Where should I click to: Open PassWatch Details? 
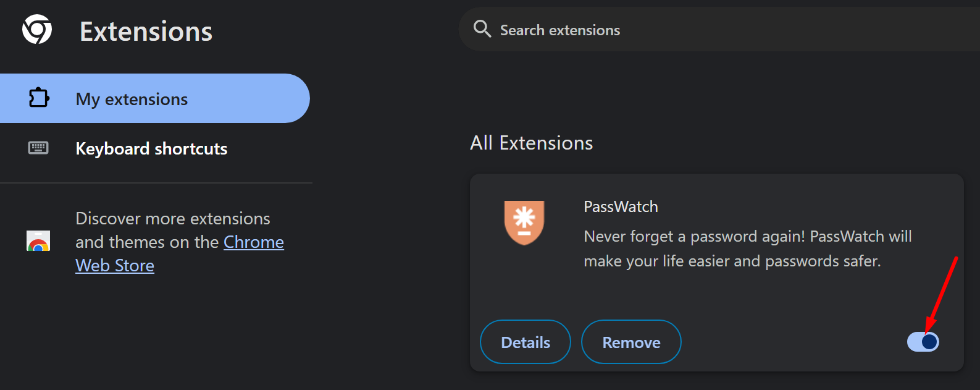click(526, 342)
